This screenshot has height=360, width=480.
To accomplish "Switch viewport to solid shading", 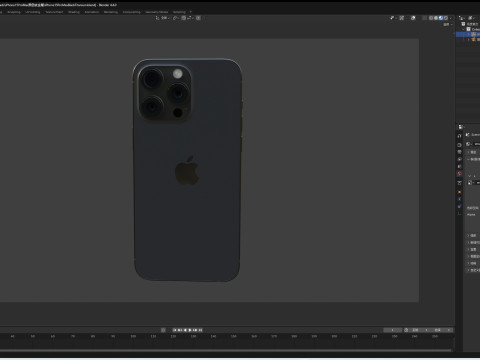I will [x=436, y=18].
